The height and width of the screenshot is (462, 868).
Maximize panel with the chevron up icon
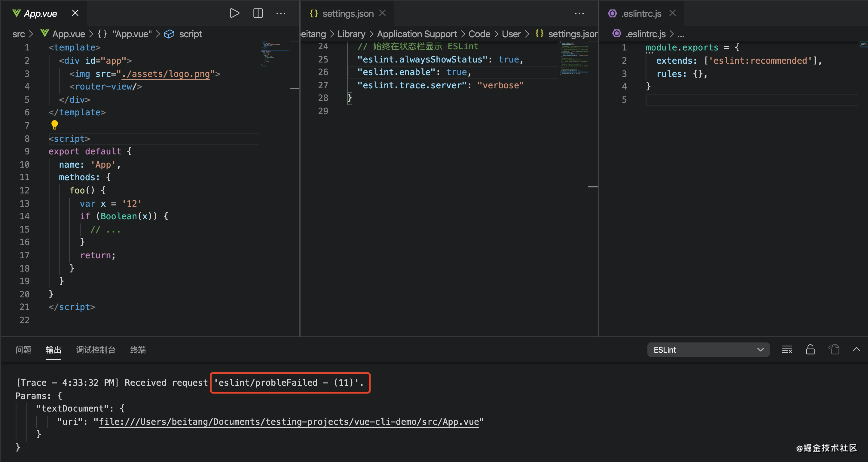click(x=856, y=349)
